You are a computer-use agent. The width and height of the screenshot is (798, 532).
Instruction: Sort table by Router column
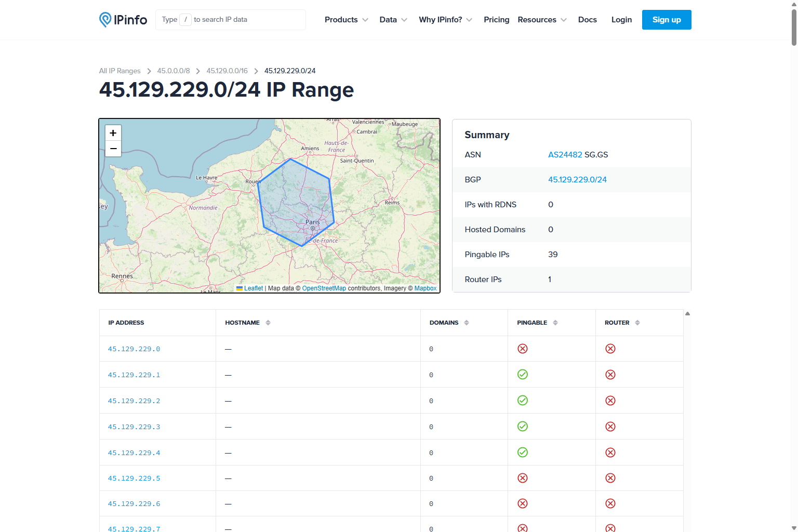[637, 323]
